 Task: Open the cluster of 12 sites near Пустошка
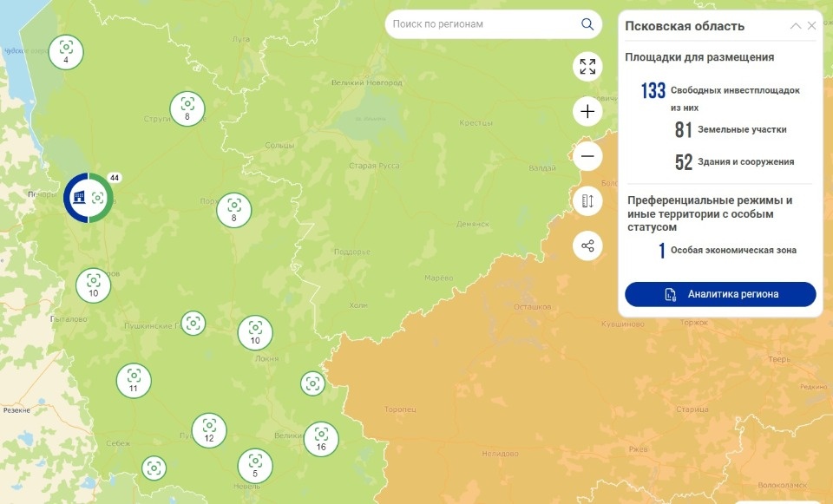207,430
